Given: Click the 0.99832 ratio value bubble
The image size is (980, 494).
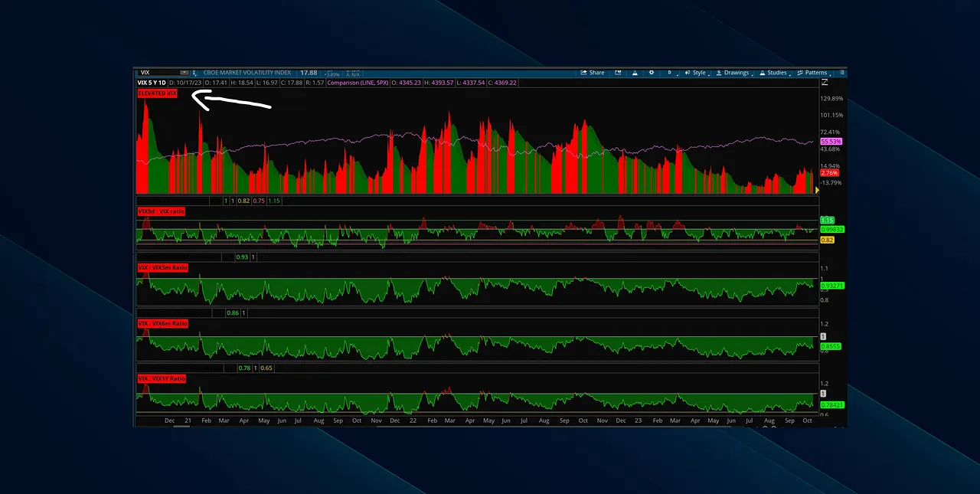Looking at the screenshot, I should (x=832, y=229).
